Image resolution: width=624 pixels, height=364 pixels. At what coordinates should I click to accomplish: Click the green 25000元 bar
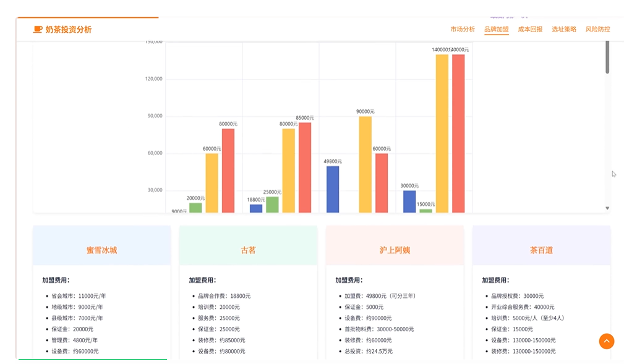272,205
